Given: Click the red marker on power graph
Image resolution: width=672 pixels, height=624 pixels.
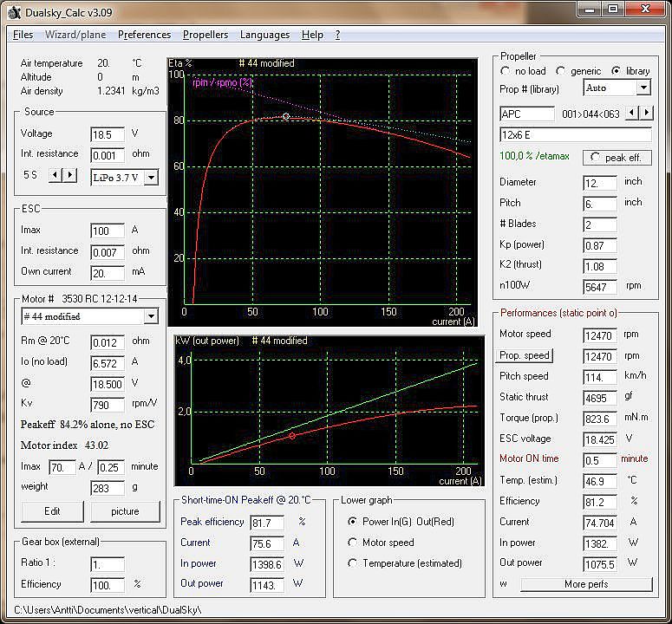Looking at the screenshot, I should pos(292,436).
